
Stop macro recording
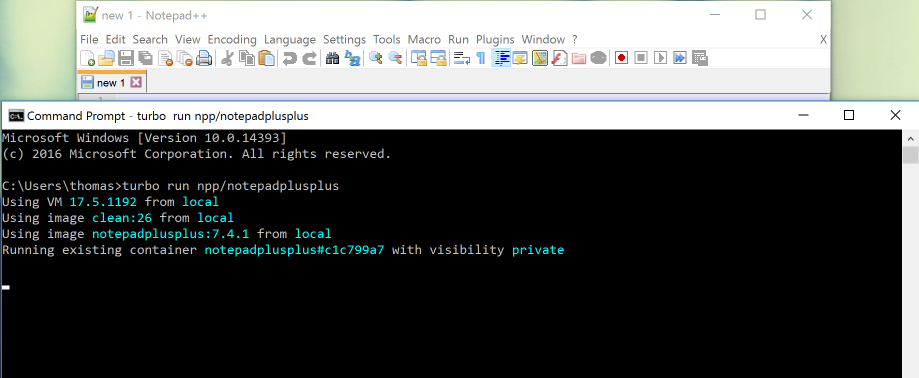tap(641, 58)
